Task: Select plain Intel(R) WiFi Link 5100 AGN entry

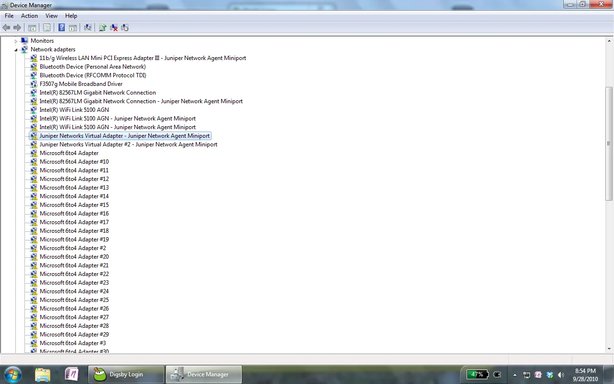Action: click(74, 110)
